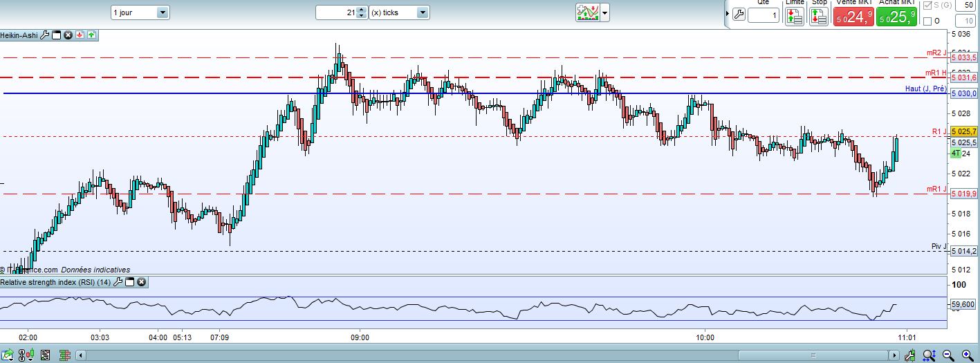Image resolution: width=980 pixels, height=363 pixels.
Task: Open the '1 jour' timeframe dropdown
Action: [x=140, y=12]
